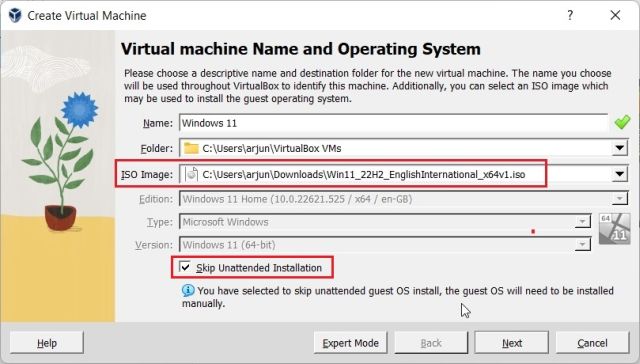Click the Windows 11 64-bit OS badge icon

pos(614,229)
